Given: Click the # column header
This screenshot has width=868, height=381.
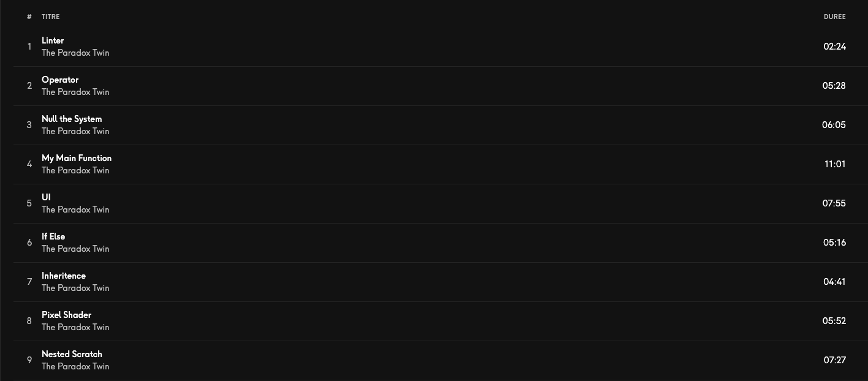Looking at the screenshot, I should (29, 17).
